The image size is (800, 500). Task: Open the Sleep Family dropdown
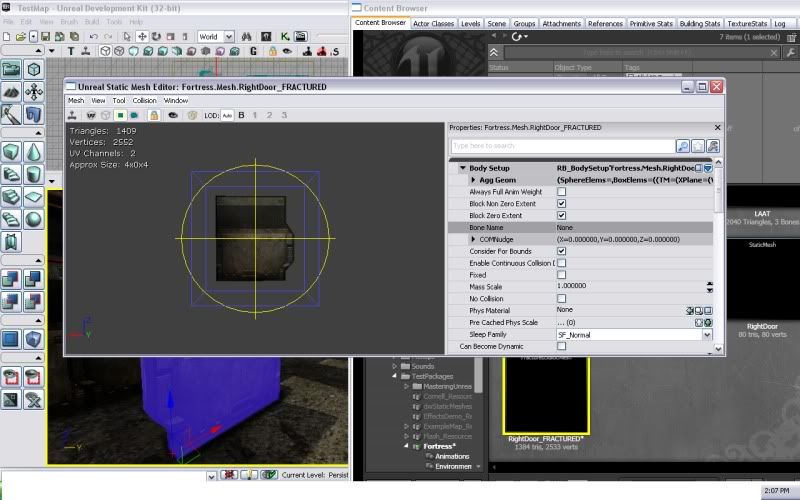[x=707, y=335]
